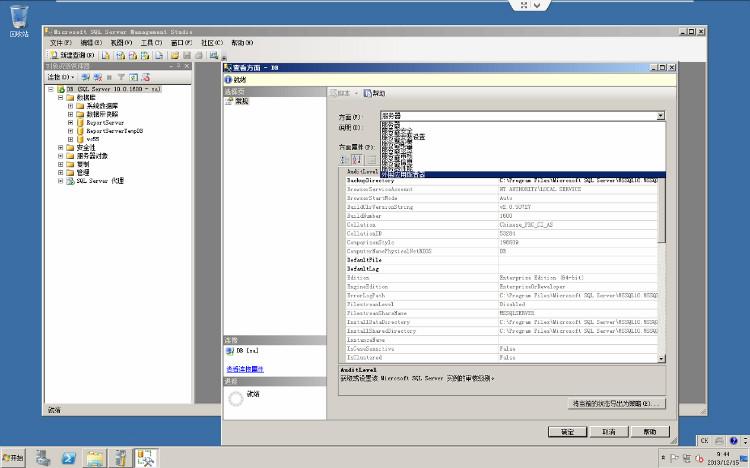Open the 窗口 (Window) menu
This screenshot has height=468, width=750.
pyautogui.click(x=181, y=43)
